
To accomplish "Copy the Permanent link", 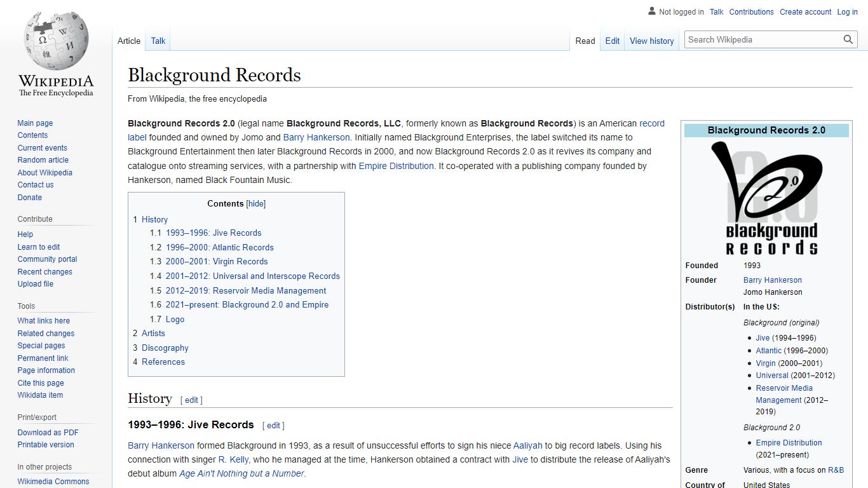I will tap(43, 358).
